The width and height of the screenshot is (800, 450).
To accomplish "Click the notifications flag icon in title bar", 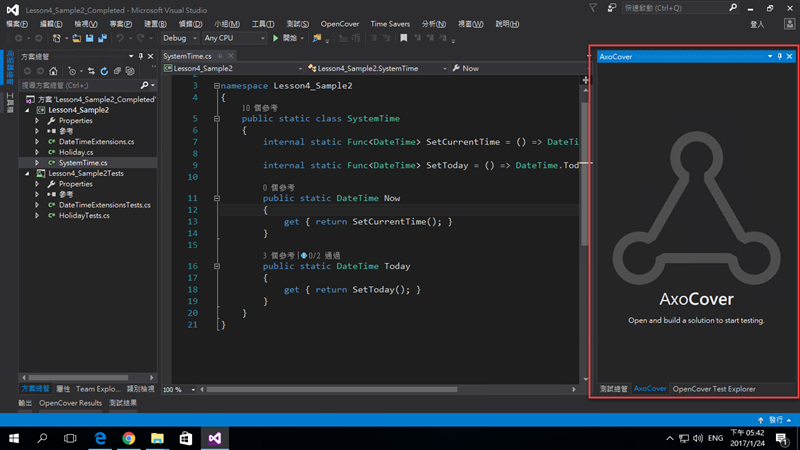I will pyautogui.click(x=593, y=8).
